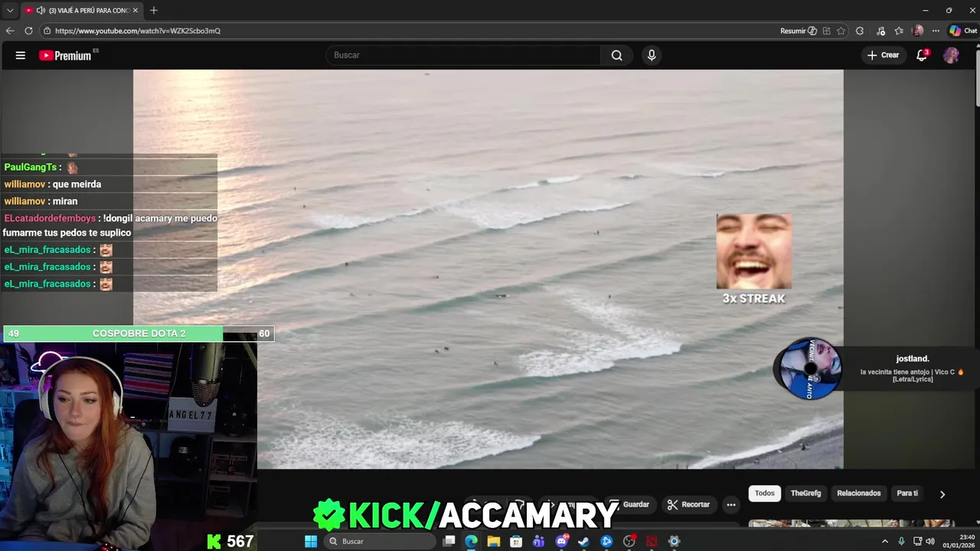Viewport: 980px width, 551px height.
Task: Open File Explorer from taskbar
Action: [x=494, y=541]
